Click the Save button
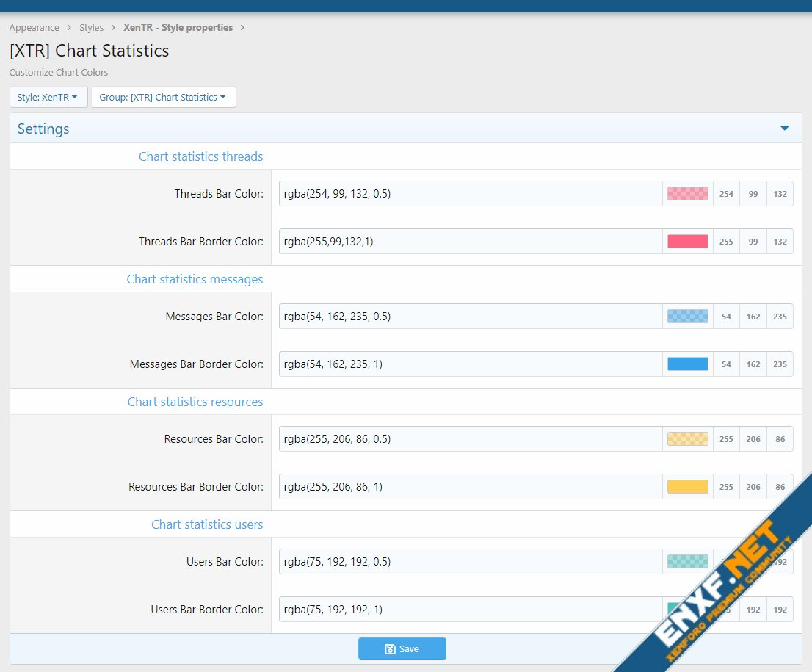Viewport: 812px width, 672px height. point(402,648)
